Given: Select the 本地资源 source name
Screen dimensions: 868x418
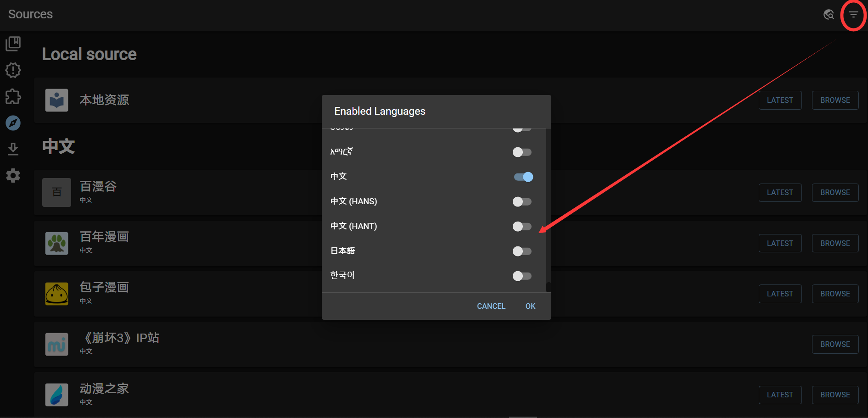Looking at the screenshot, I should 104,100.
